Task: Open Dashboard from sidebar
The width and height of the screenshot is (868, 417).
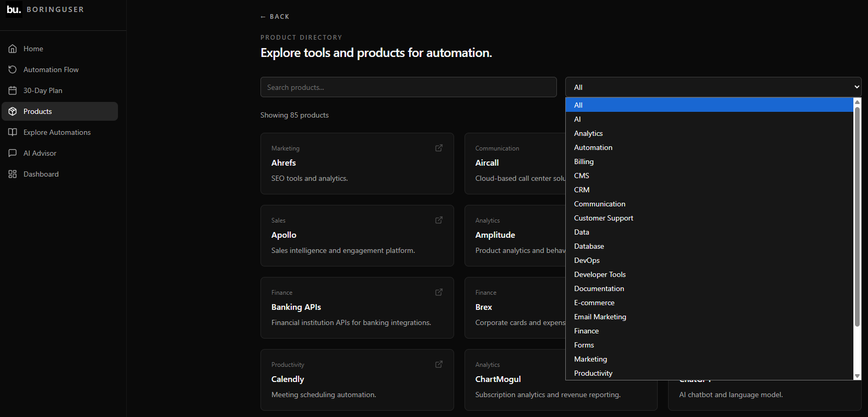Action: [60, 174]
